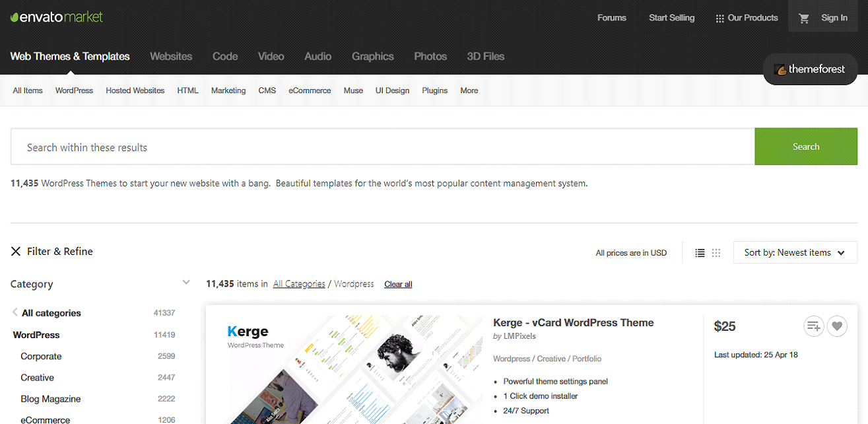Open the Web Themes & Templates tab
Screen dimensions: 868x424
point(70,57)
